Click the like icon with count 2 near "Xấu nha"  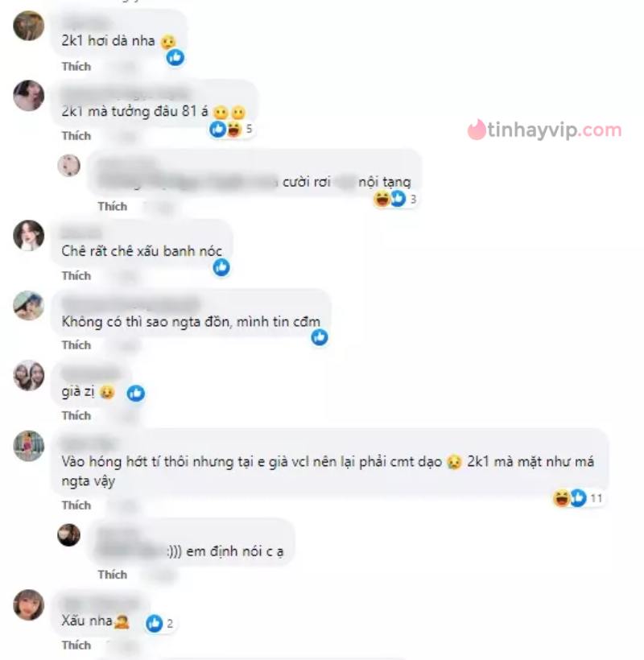(159, 623)
